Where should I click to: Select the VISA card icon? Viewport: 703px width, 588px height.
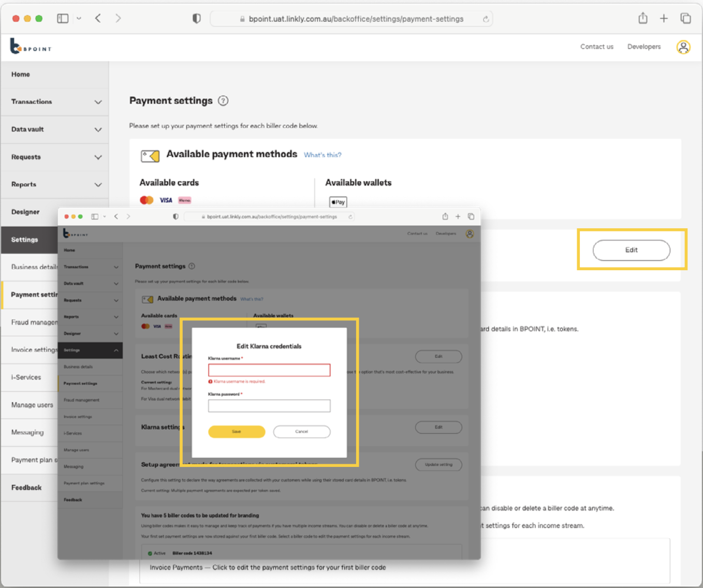pos(165,199)
